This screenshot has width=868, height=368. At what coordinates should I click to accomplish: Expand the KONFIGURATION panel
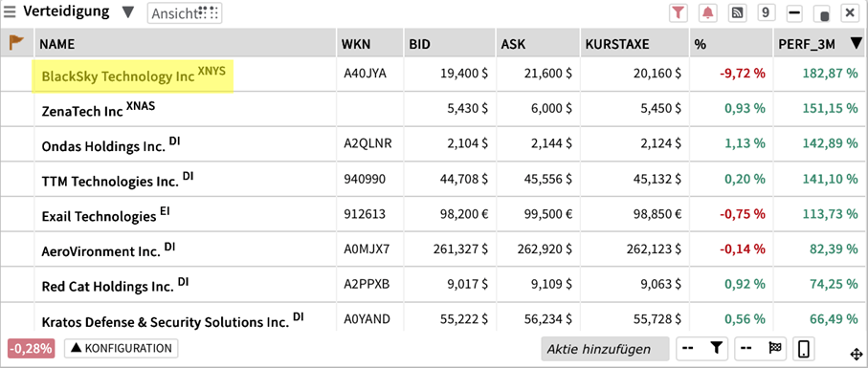122,349
